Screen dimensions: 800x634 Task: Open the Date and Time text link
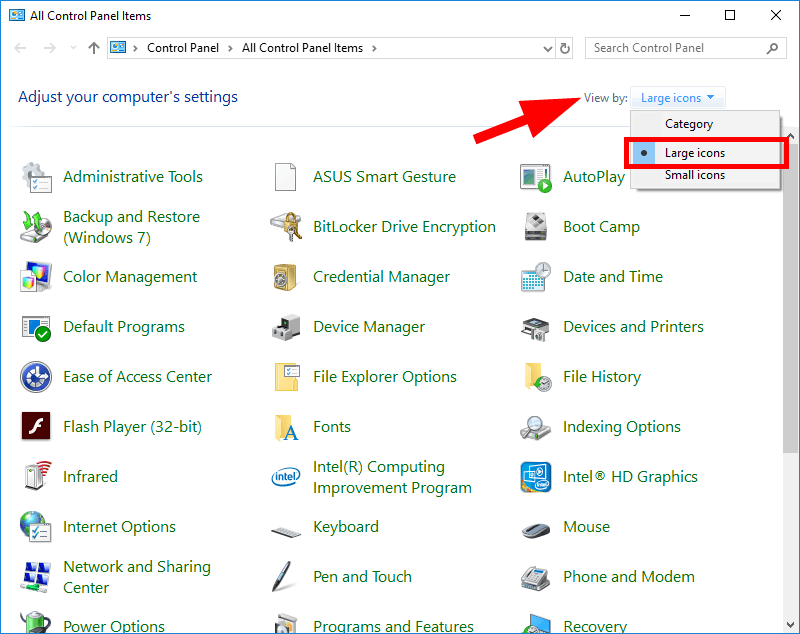pyautogui.click(x=613, y=276)
